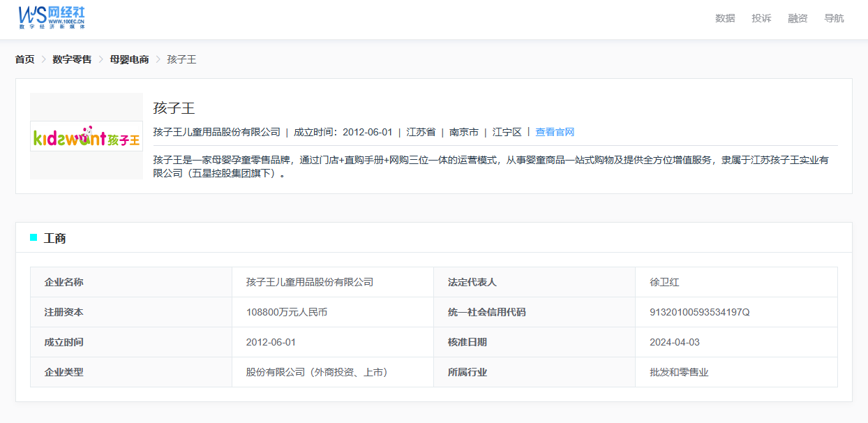868x423 pixels.
Task: Select 南京市 in header line
Action: 464,132
